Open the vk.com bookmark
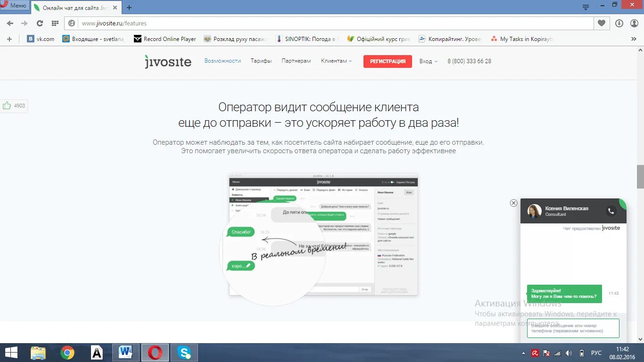644x362 pixels. (x=41, y=39)
